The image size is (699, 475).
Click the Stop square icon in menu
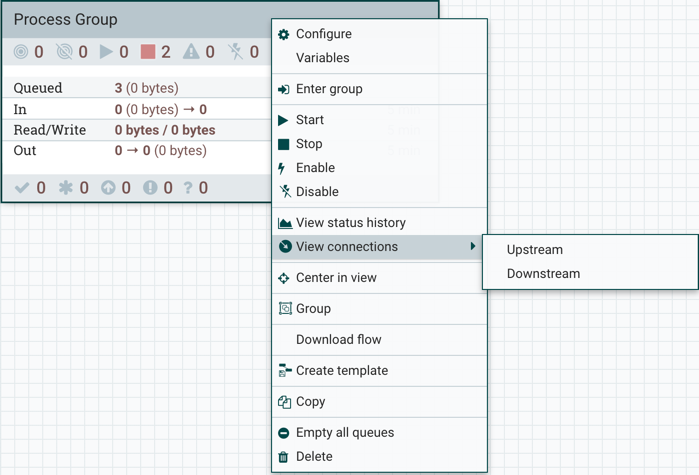coord(284,144)
